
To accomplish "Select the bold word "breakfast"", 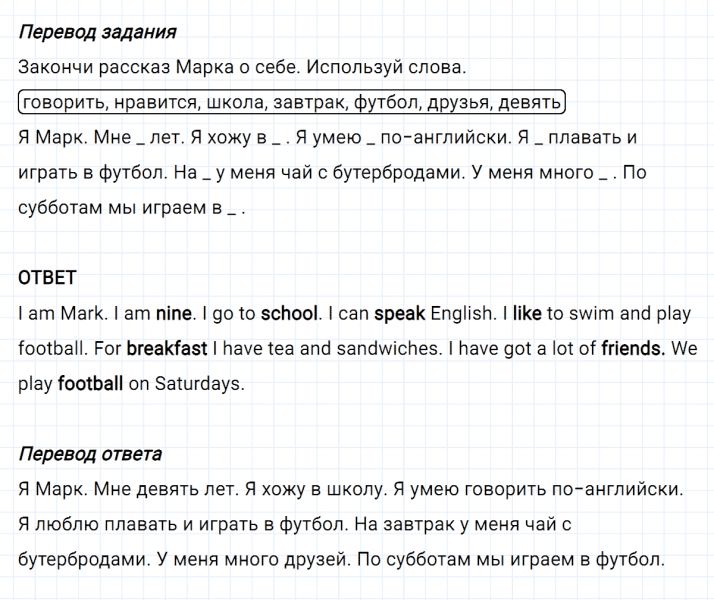I will [167, 348].
